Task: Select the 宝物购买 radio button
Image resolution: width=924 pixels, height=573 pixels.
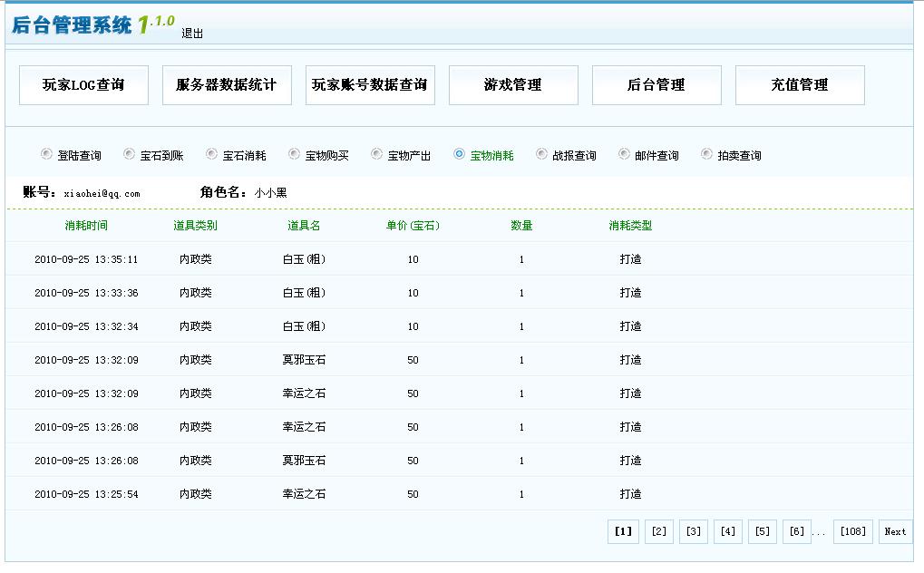Action: click(295, 155)
